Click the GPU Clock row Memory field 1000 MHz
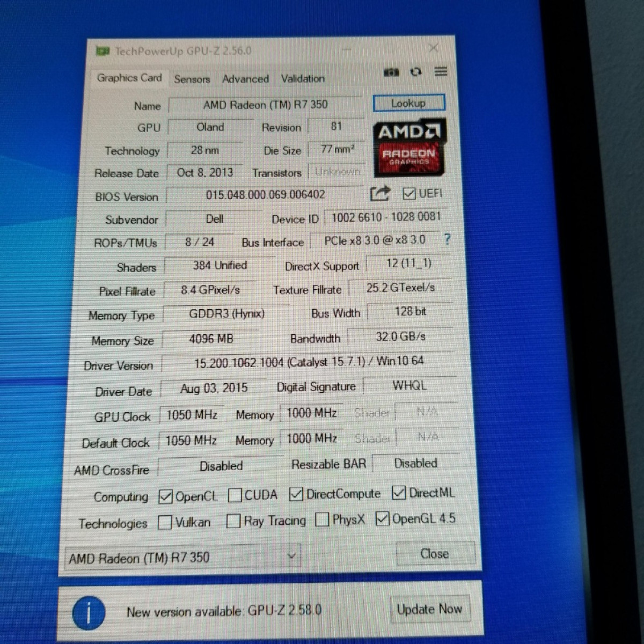Viewport: 644px width, 644px height. pyautogui.click(x=311, y=413)
